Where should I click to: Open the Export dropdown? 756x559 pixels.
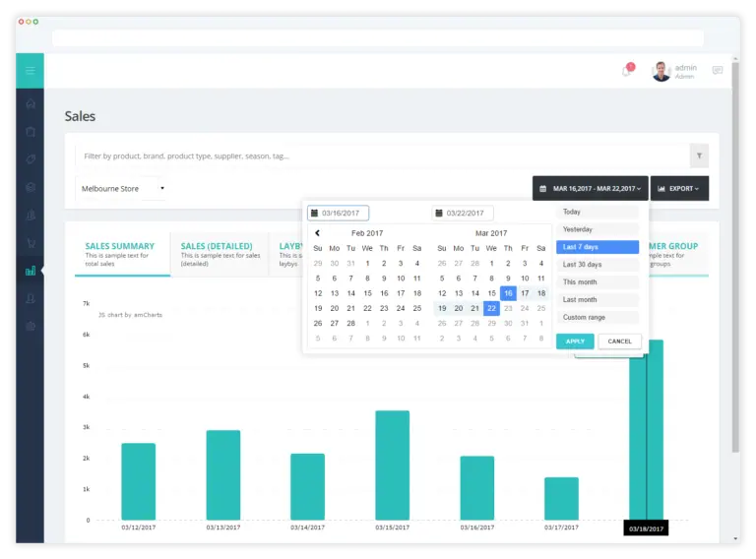coord(679,188)
